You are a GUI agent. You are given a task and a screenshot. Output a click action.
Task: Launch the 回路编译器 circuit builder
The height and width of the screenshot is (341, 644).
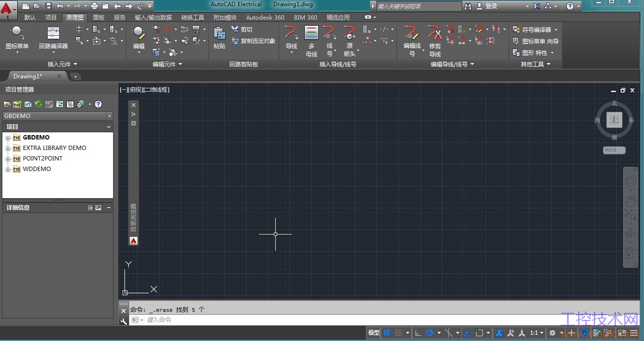click(53, 38)
